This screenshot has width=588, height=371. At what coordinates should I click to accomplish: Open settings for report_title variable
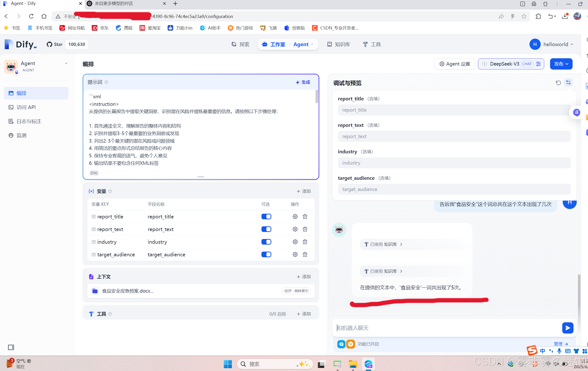click(295, 216)
